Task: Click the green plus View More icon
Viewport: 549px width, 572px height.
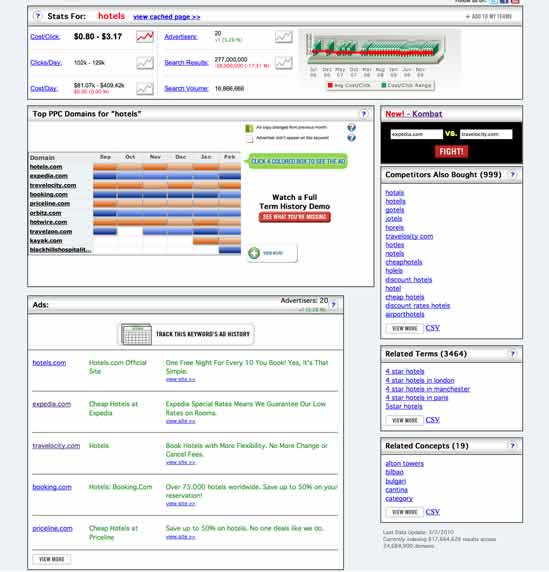Action: point(254,253)
